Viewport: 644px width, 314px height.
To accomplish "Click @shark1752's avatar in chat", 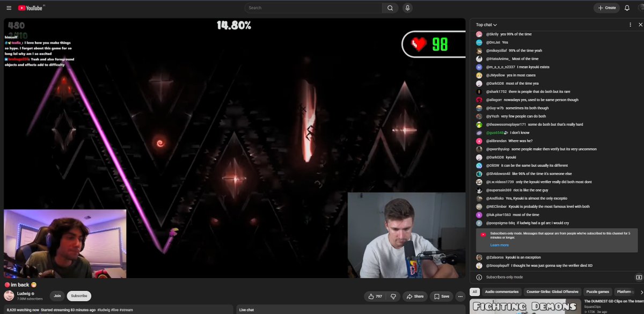I will coord(479,92).
